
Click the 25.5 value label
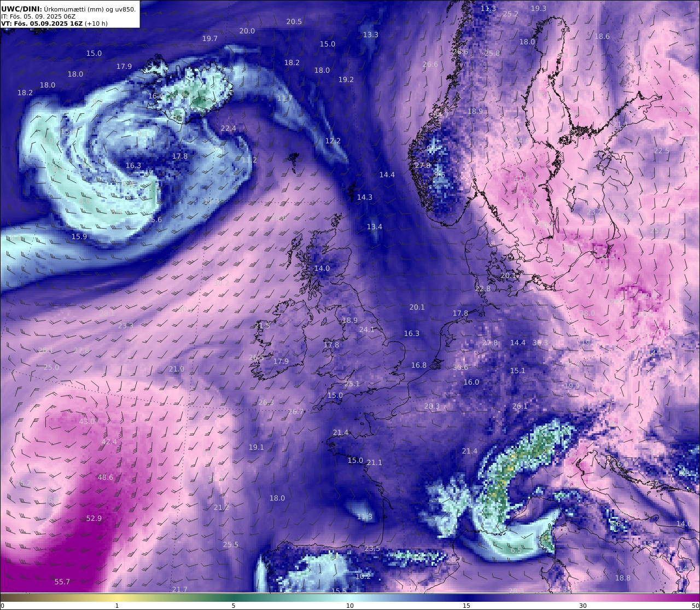pos(231,544)
